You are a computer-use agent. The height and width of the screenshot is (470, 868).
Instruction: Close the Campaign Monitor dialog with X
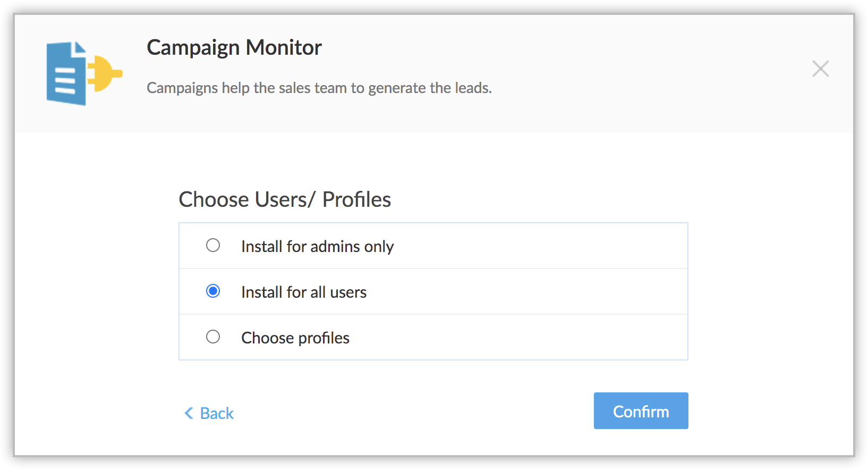click(x=820, y=69)
